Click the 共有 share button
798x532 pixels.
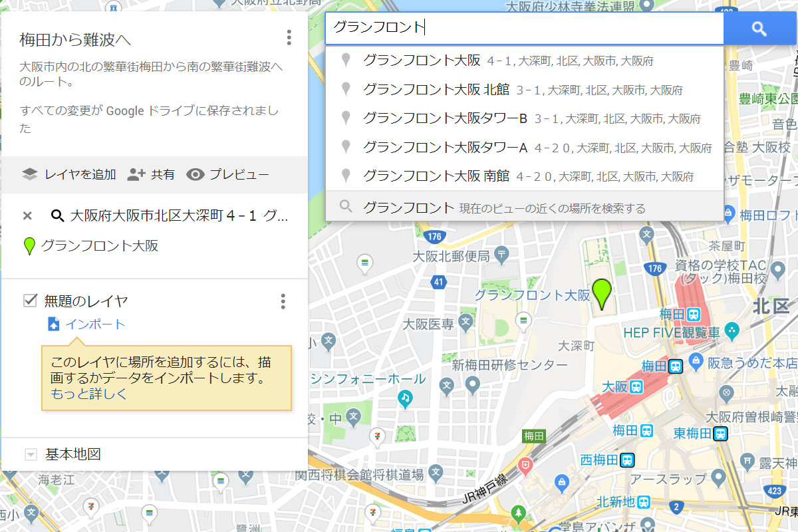(151, 174)
